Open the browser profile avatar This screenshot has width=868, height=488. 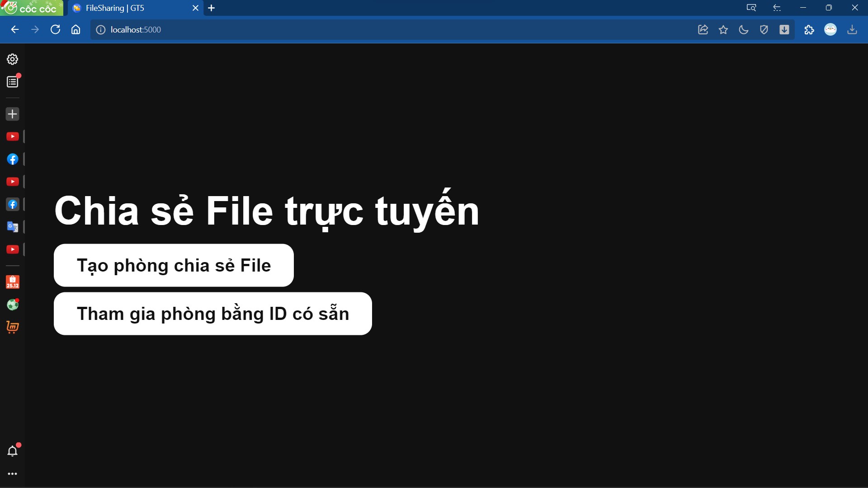tap(831, 29)
